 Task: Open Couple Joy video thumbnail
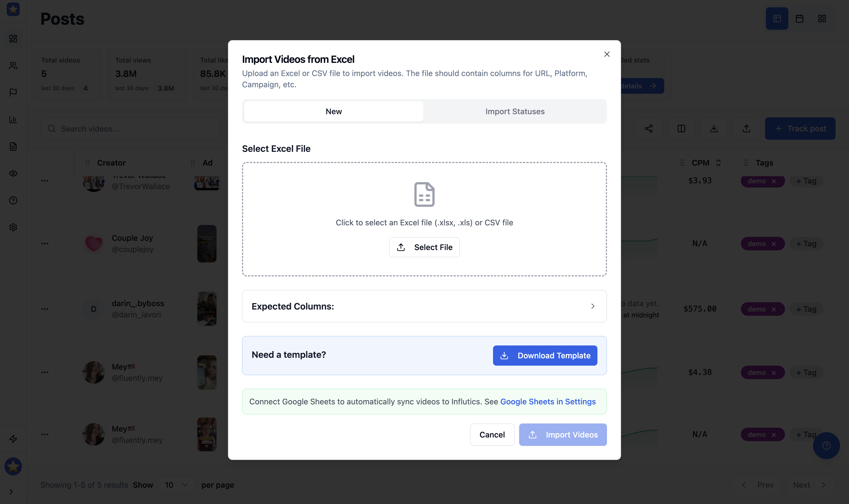coord(207,244)
